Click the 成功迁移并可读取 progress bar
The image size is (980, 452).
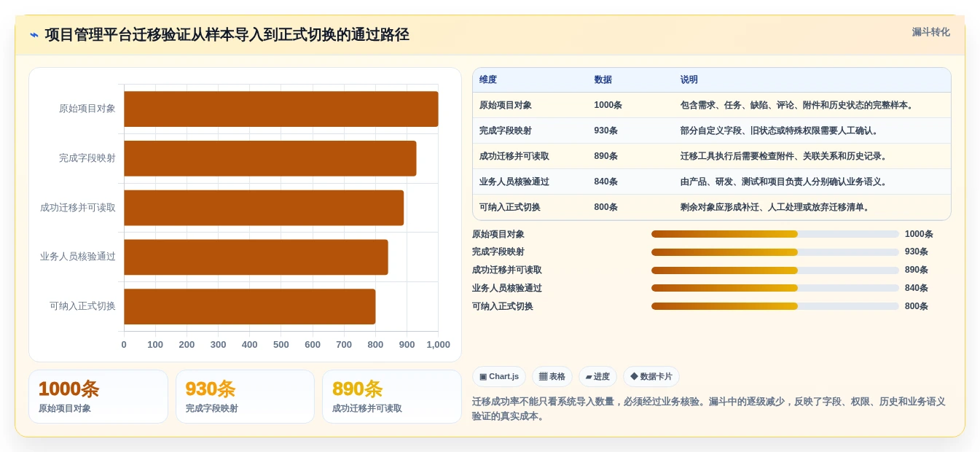(x=775, y=270)
